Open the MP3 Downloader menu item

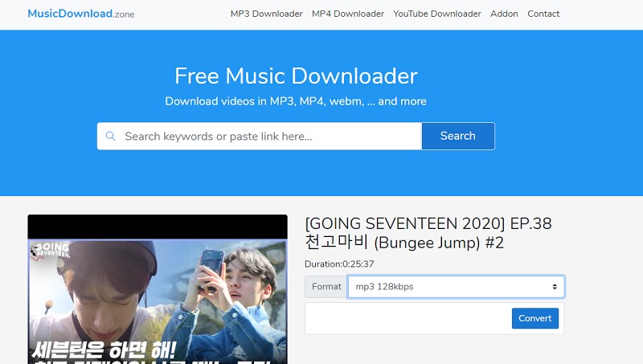267,14
